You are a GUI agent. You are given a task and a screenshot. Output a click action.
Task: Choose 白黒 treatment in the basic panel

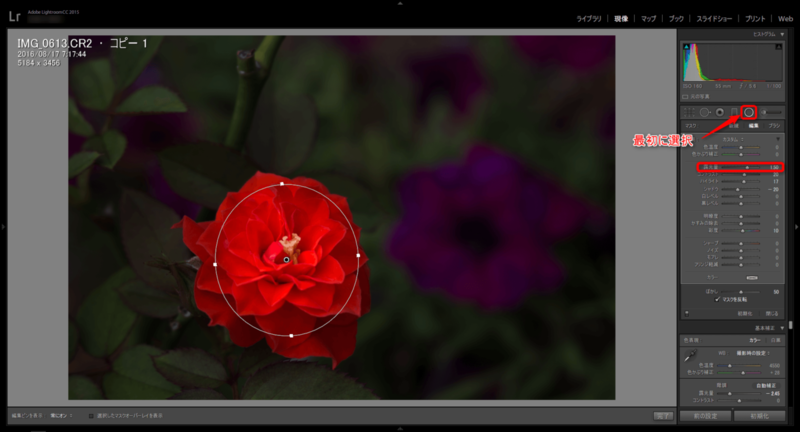776,340
